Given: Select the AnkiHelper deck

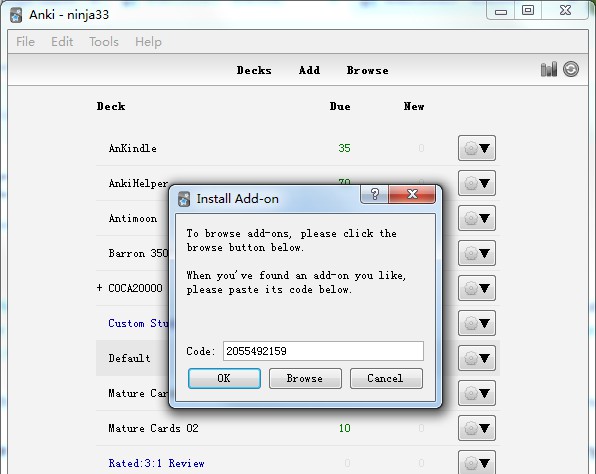Looking at the screenshot, I should pyautogui.click(x=138, y=183).
